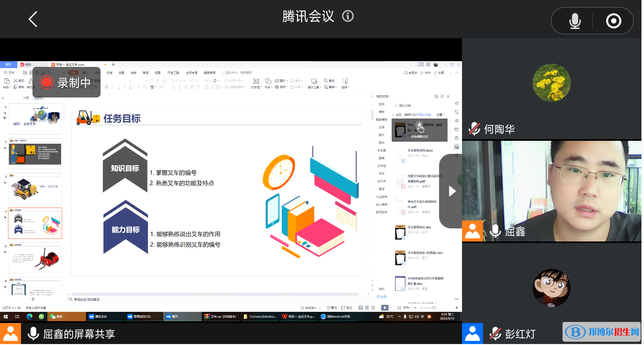Switch to the 首页 tab in WPS

pos(8,64)
